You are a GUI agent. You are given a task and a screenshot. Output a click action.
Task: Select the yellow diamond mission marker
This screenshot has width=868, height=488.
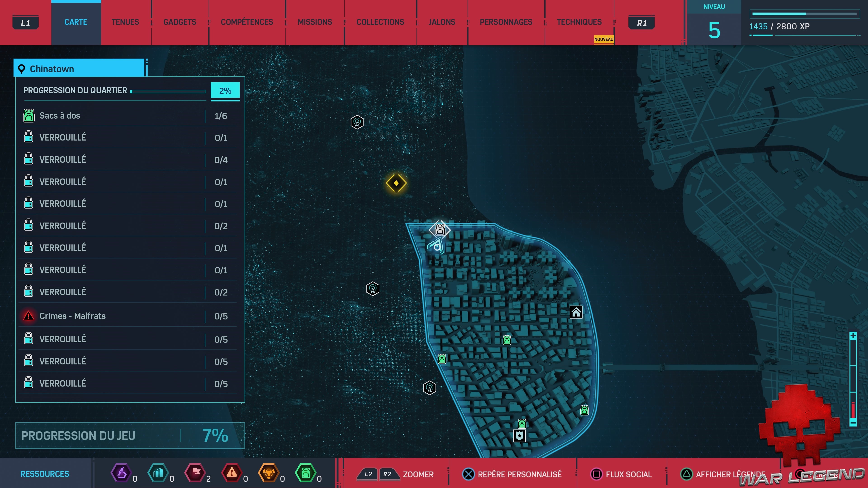396,183
